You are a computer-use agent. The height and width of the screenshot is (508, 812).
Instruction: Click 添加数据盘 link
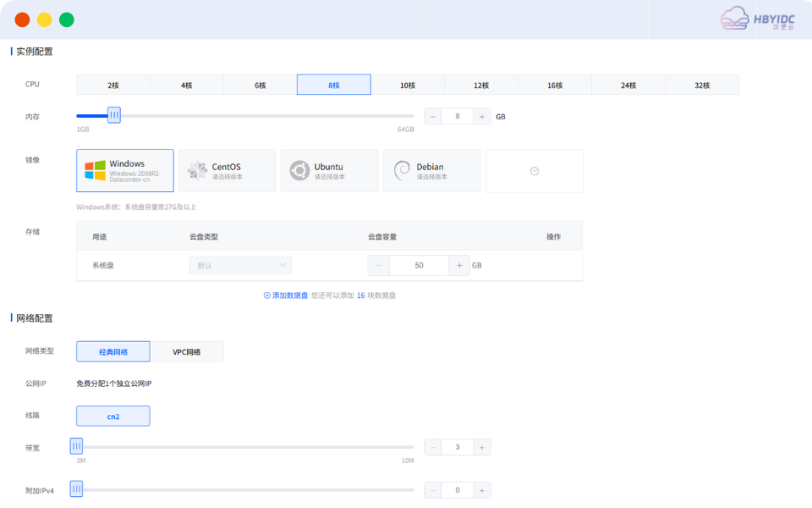pos(286,295)
